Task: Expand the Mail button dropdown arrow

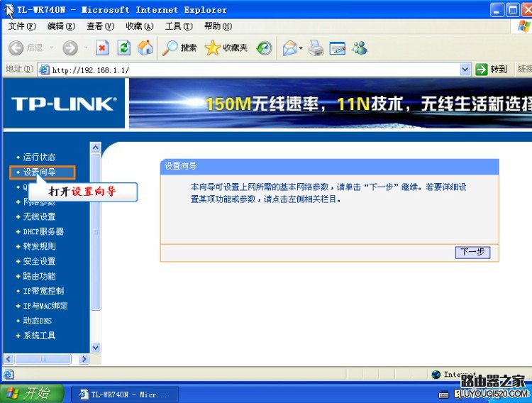Action: tap(301, 48)
